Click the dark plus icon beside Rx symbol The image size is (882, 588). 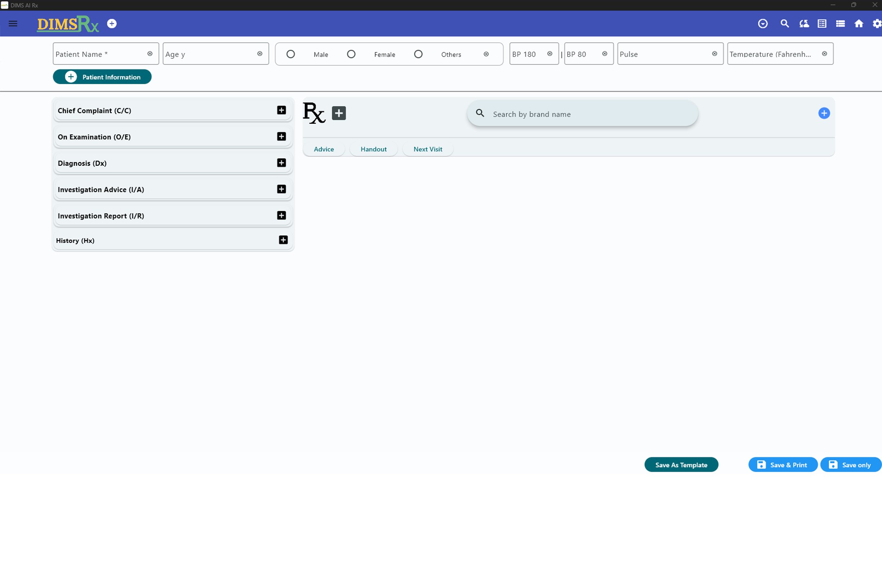(339, 113)
